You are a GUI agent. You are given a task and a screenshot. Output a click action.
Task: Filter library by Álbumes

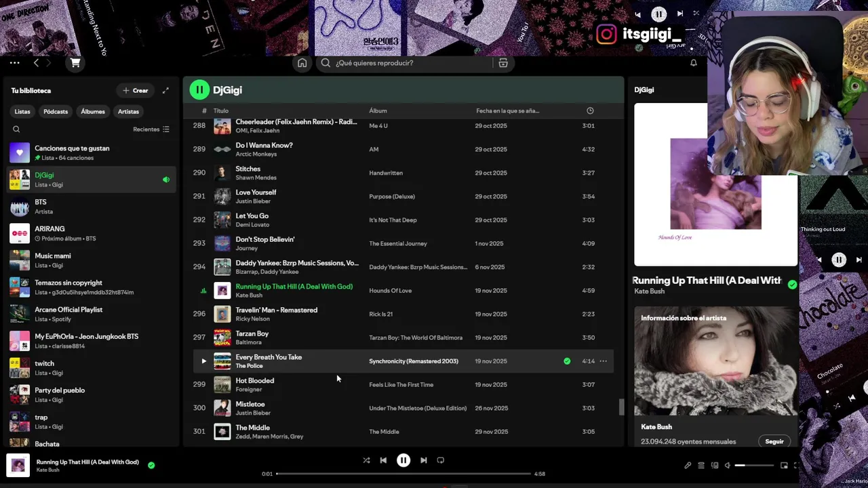(93, 112)
